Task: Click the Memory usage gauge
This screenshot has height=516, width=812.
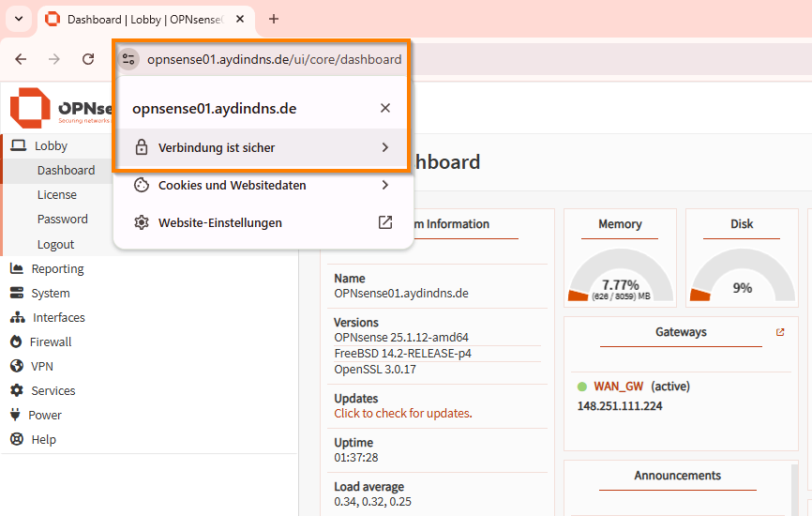Action: tap(621, 276)
